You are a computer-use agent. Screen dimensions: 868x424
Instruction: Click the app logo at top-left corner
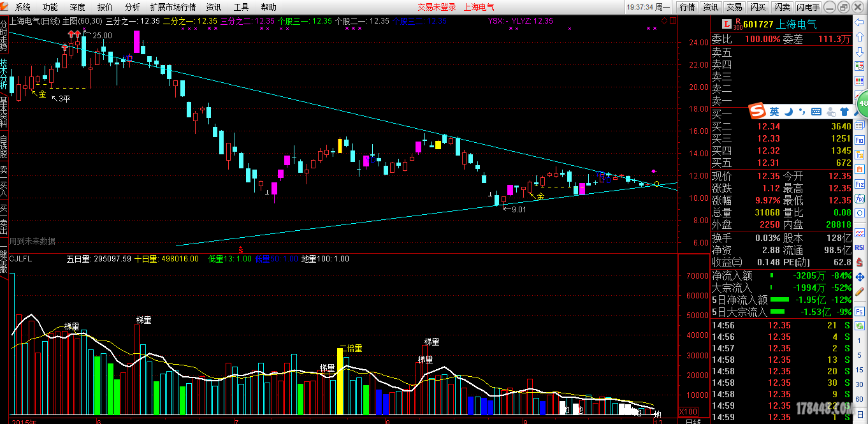coord(6,7)
